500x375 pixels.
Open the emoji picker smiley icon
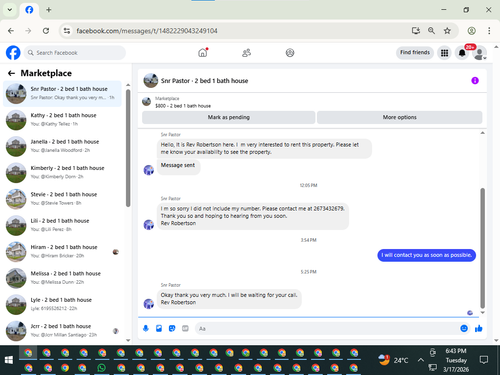(464, 329)
